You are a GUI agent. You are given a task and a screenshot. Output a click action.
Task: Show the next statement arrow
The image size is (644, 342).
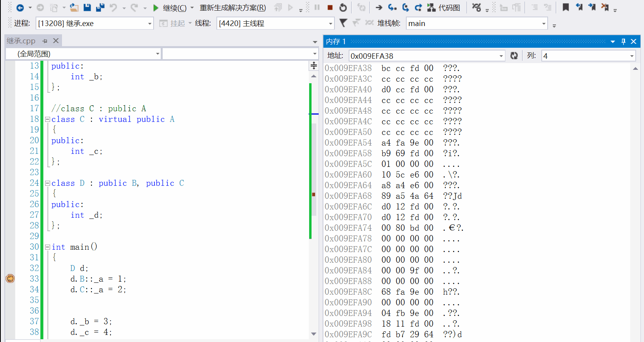379,7
